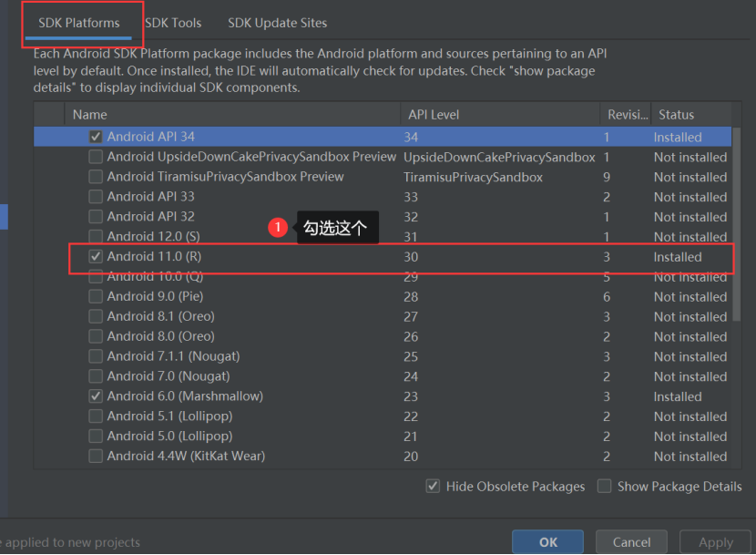756x555 pixels.
Task: Toggle Hide Obsolete Packages checkbox
Action: tap(433, 486)
